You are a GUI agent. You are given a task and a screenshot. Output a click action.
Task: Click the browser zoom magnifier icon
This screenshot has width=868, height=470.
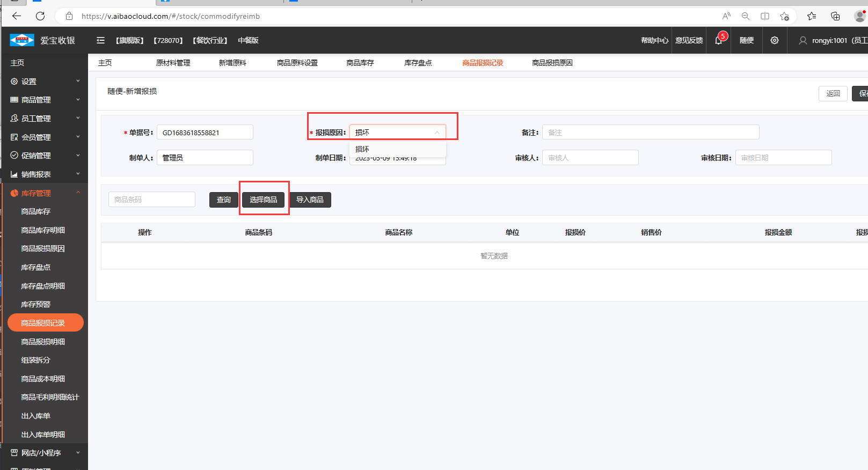click(x=746, y=16)
